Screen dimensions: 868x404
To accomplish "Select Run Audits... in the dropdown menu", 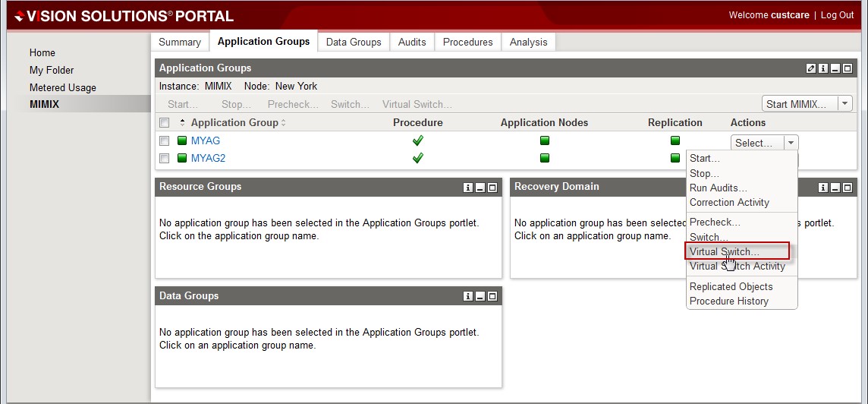I will click(x=718, y=188).
